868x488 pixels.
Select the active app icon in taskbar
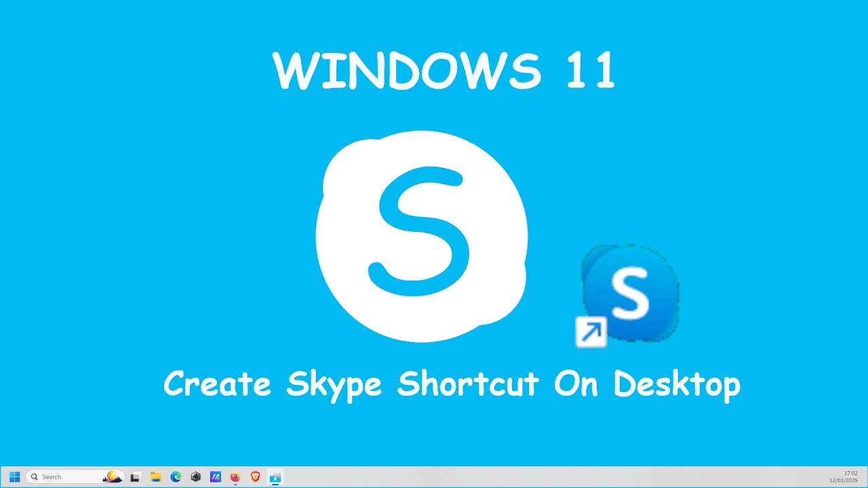click(275, 477)
